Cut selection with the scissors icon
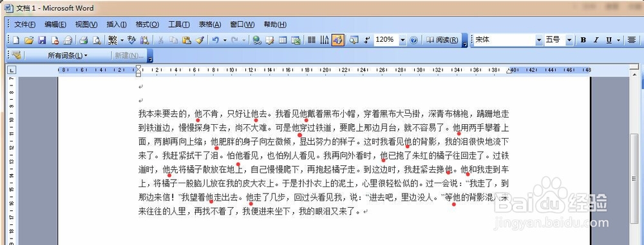This screenshot has width=644, height=245. [160, 41]
